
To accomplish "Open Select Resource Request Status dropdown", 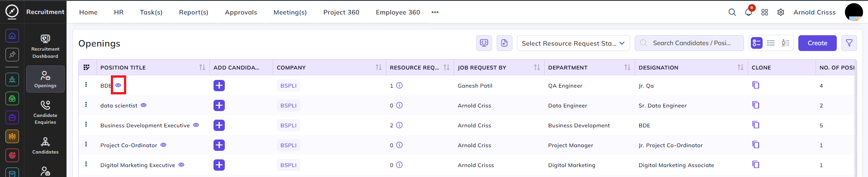I will click(573, 43).
